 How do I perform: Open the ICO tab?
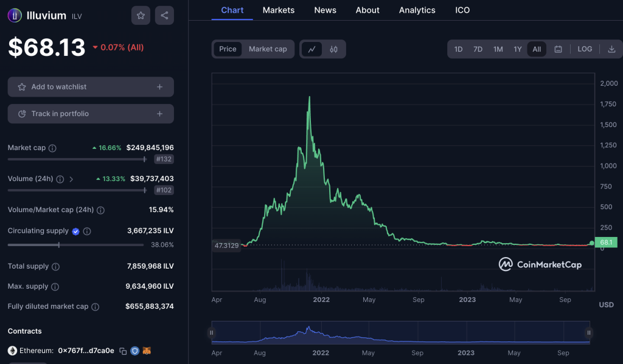462,10
